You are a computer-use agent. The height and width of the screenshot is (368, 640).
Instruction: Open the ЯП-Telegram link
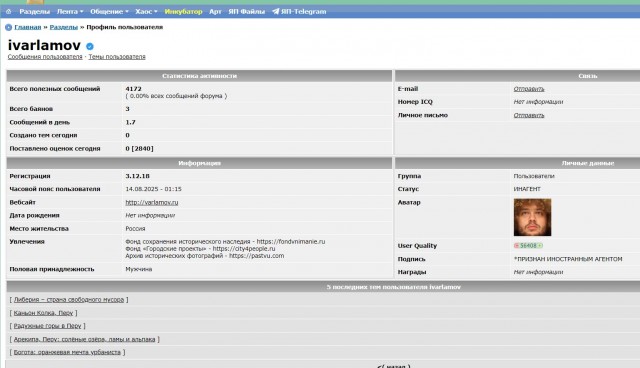304,11
